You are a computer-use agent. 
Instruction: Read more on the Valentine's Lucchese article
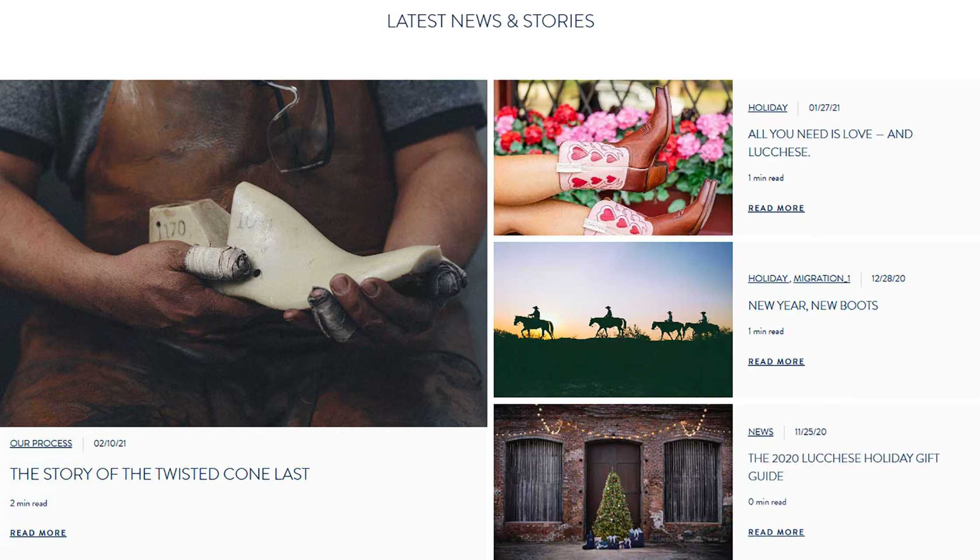776,208
